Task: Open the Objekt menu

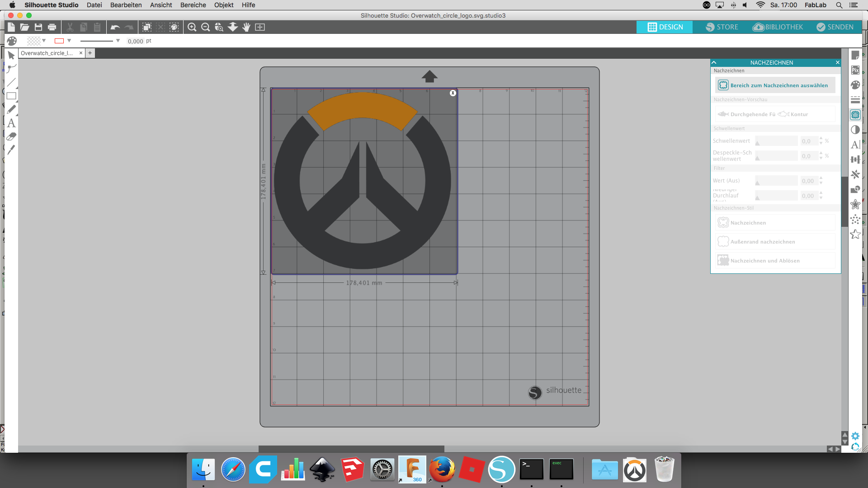Action: click(224, 5)
